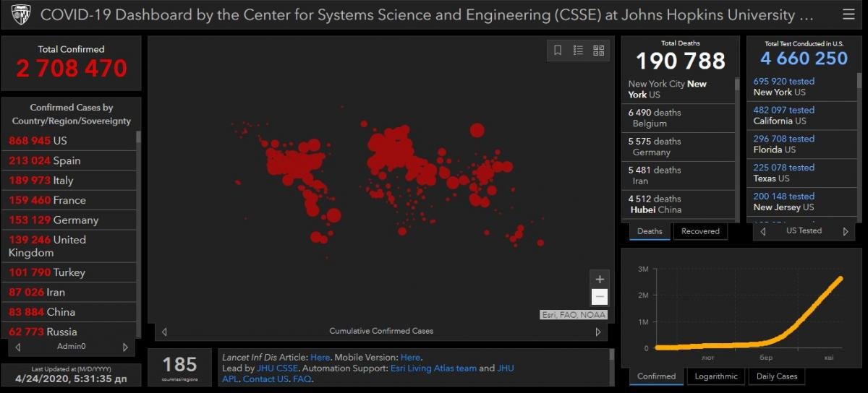Select US in confirmed cases list
Image resolution: width=868 pixels, height=393 pixels.
click(60, 140)
